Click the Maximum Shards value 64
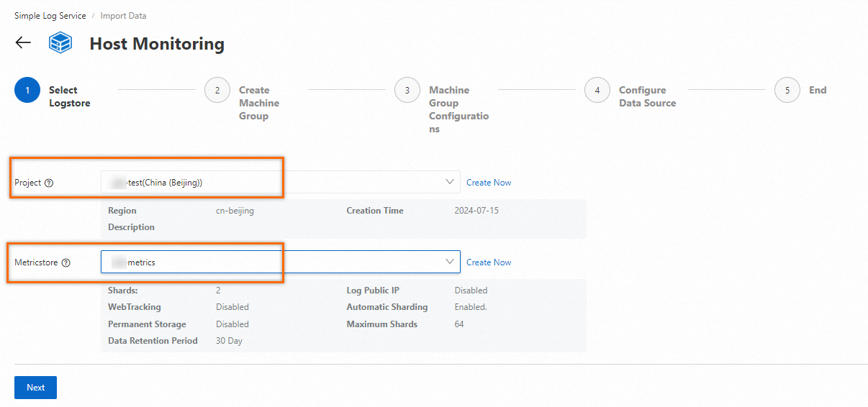Image resolution: width=868 pixels, height=407 pixels. point(459,324)
